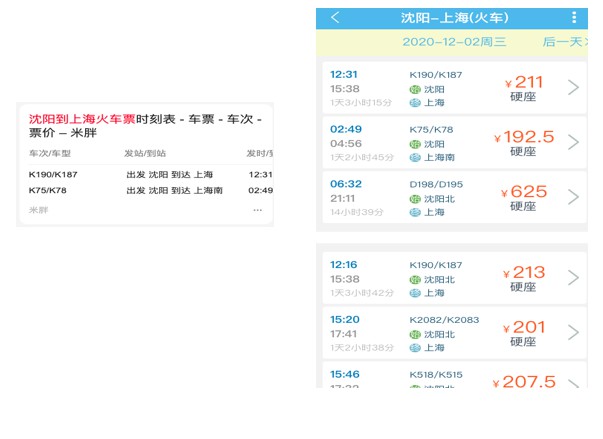The width and height of the screenshot is (603, 439).
Task: Go to next day with 后一天
Action: point(562,42)
